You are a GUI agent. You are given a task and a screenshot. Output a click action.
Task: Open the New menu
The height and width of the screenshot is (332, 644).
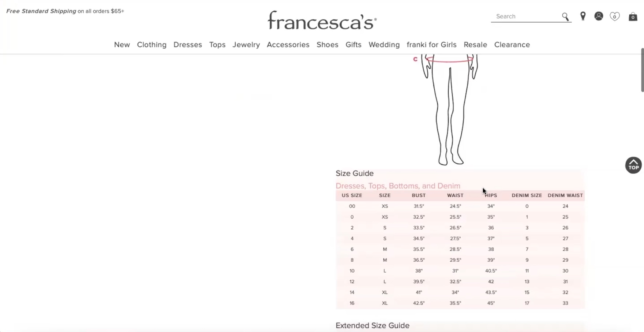[122, 45]
